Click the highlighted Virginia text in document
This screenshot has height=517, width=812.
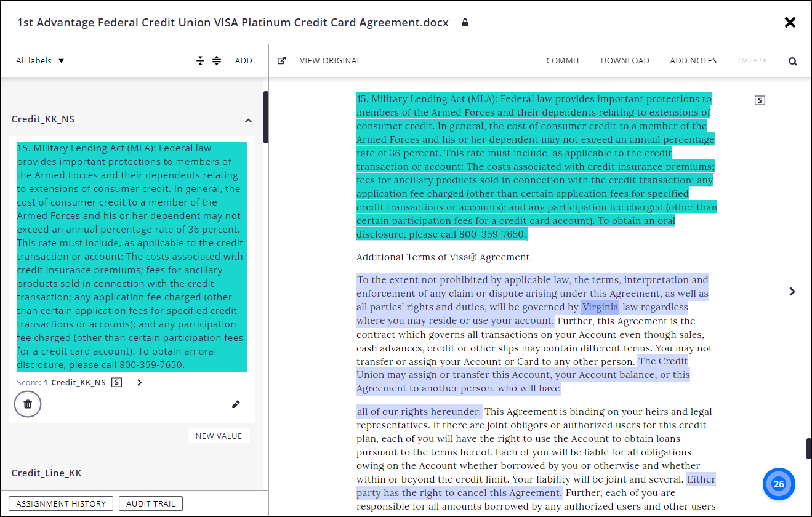point(600,307)
